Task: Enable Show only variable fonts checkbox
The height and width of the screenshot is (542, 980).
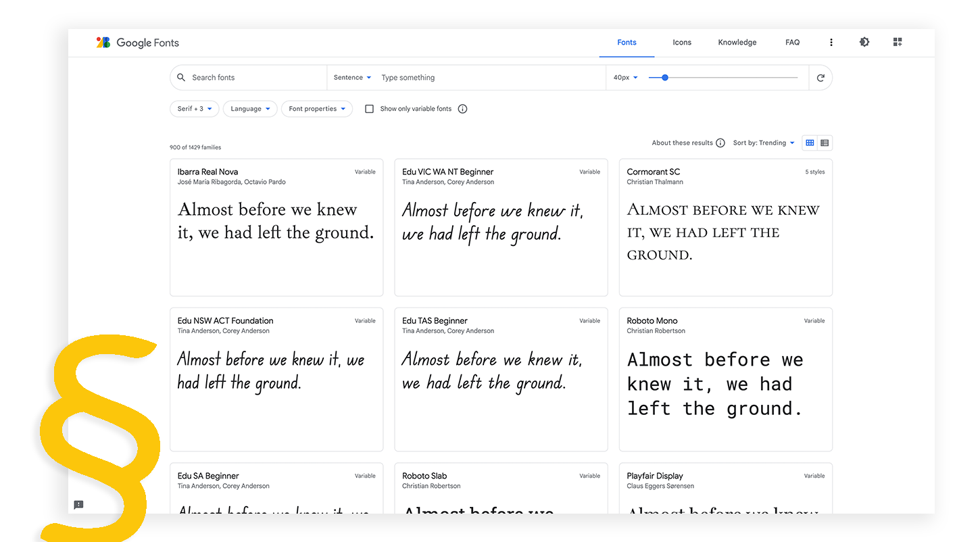Action: [369, 109]
